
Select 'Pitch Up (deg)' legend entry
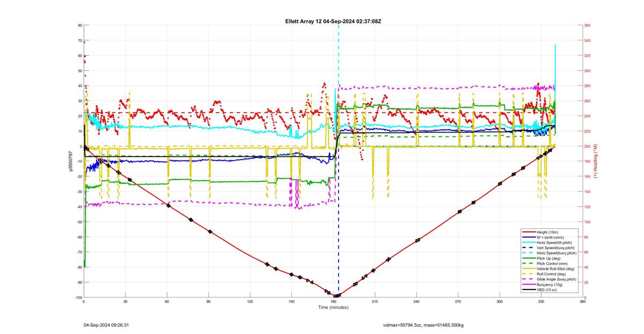click(549, 257)
